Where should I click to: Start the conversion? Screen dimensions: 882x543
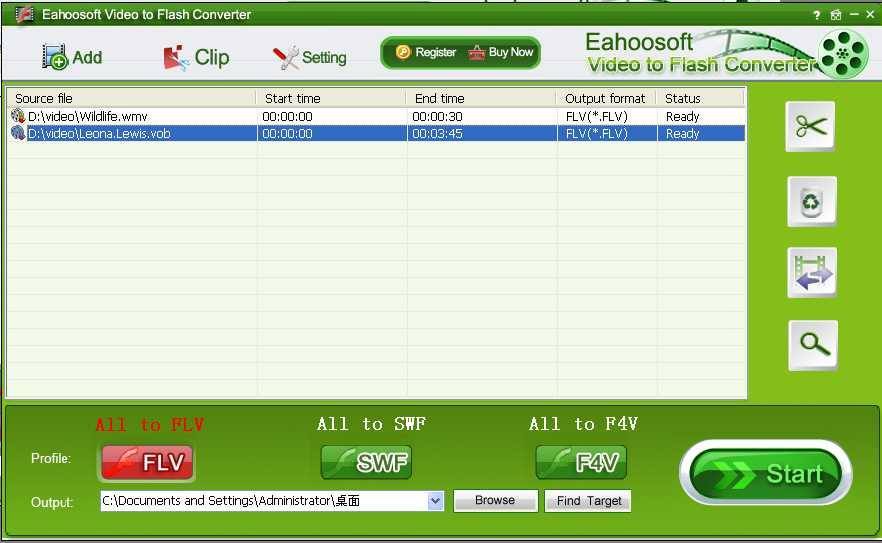(x=765, y=473)
